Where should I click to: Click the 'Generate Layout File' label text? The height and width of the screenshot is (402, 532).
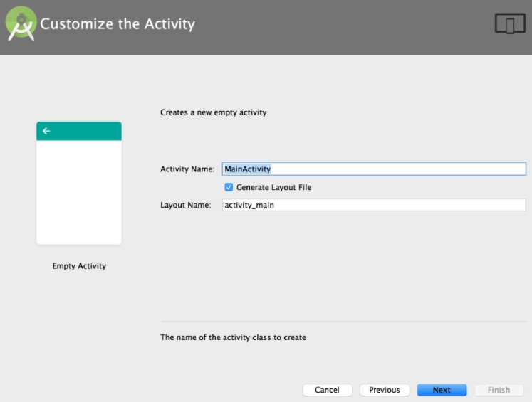pyautogui.click(x=273, y=188)
